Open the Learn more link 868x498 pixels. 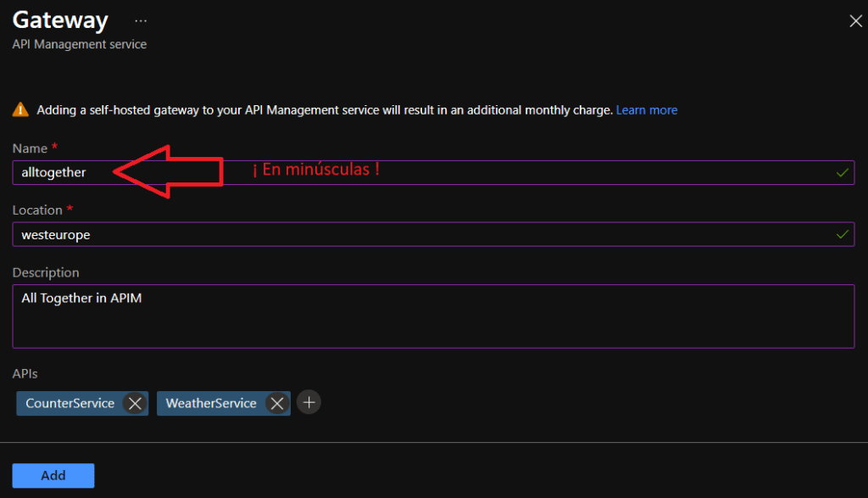tap(646, 110)
